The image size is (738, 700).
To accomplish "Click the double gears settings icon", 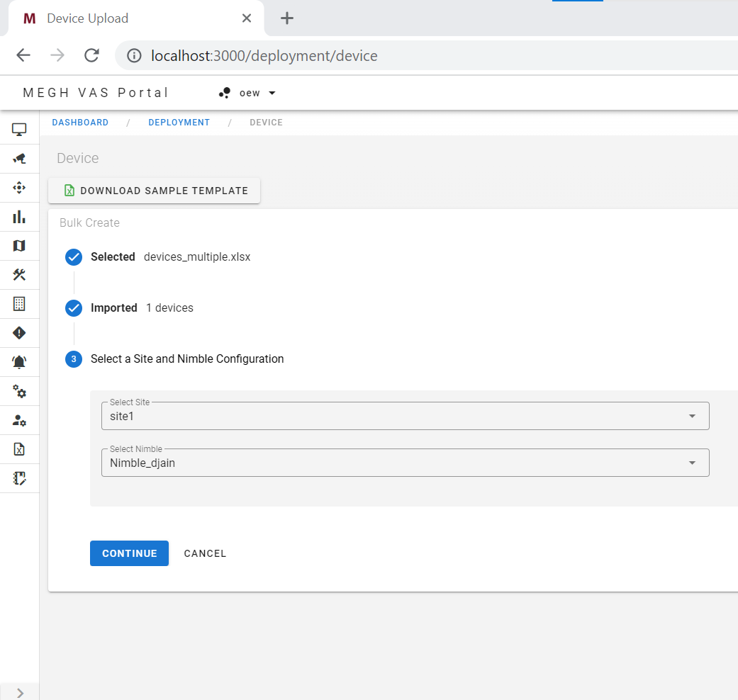I will tap(19, 391).
